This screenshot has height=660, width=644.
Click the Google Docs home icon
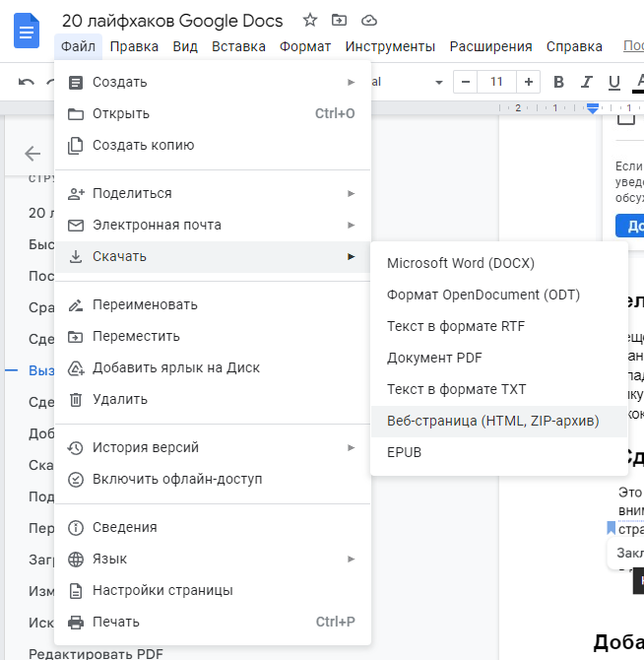pyautogui.click(x=27, y=31)
